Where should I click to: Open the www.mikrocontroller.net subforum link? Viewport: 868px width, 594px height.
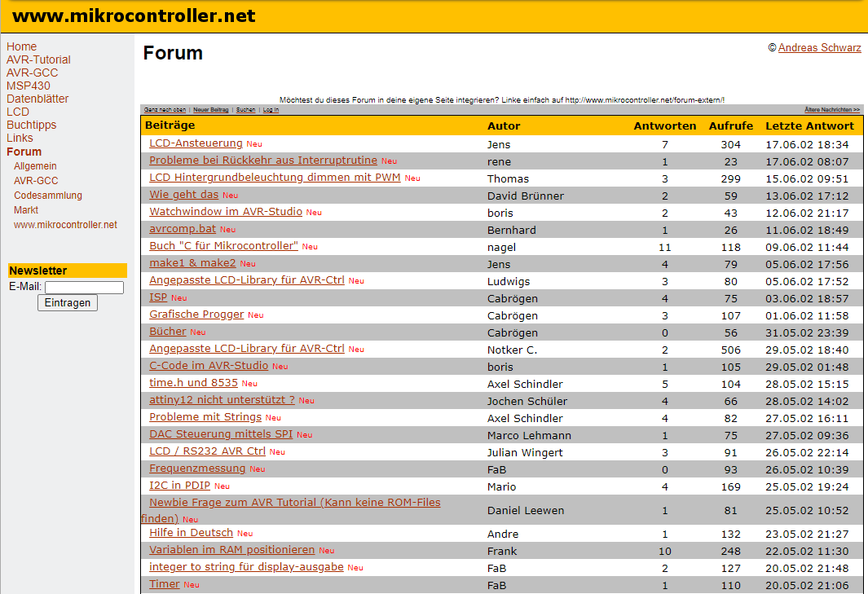(x=65, y=225)
